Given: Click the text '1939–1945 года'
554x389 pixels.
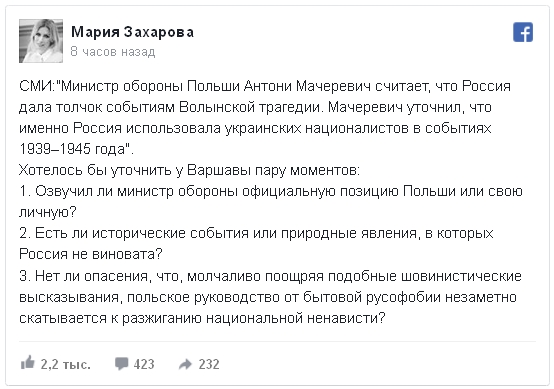Looking at the screenshot, I should tap(72, 149).
